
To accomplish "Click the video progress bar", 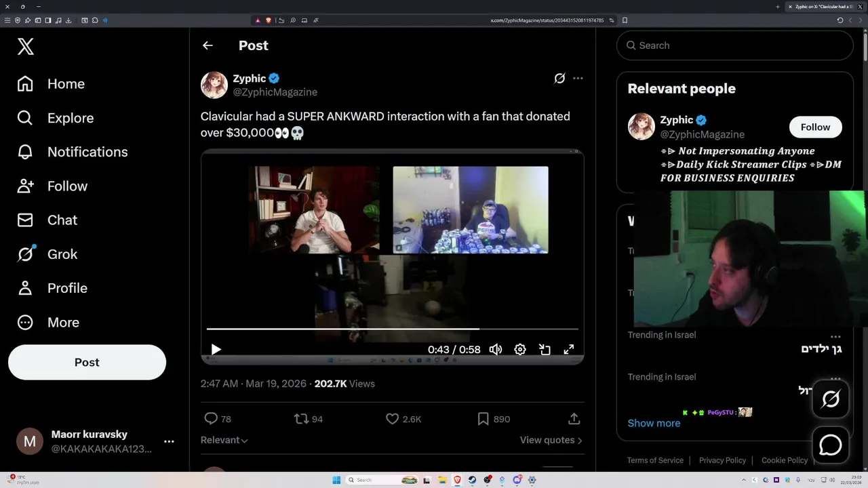I will tap(392, 329).
